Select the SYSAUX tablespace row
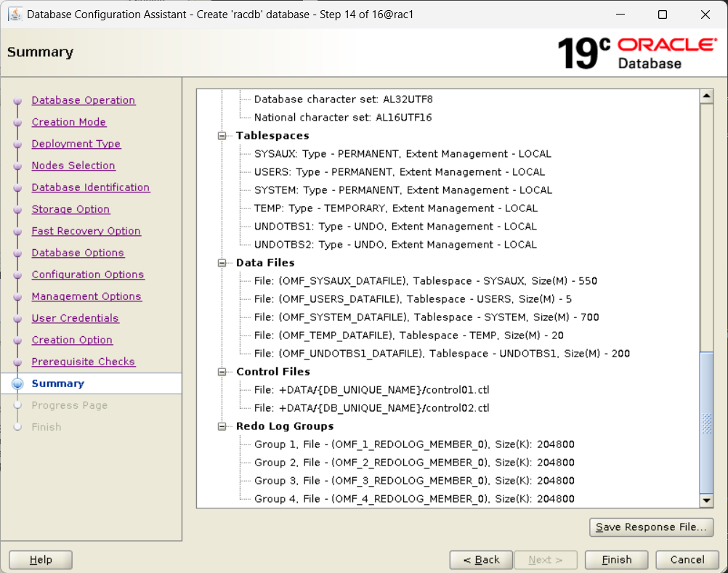Image resolution: width=728 pixels, height=573 pixels. click(403, 154)
